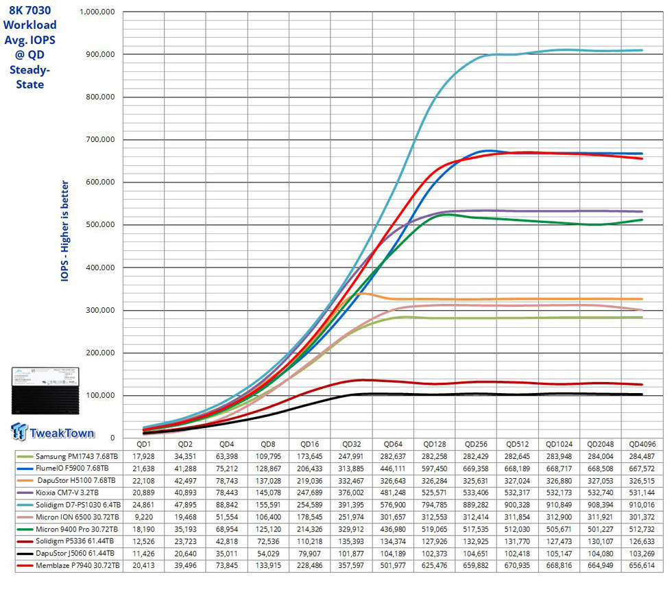The image size is (672, 616).
Task: Click the cell value 24,861
Action: (143, 505)
